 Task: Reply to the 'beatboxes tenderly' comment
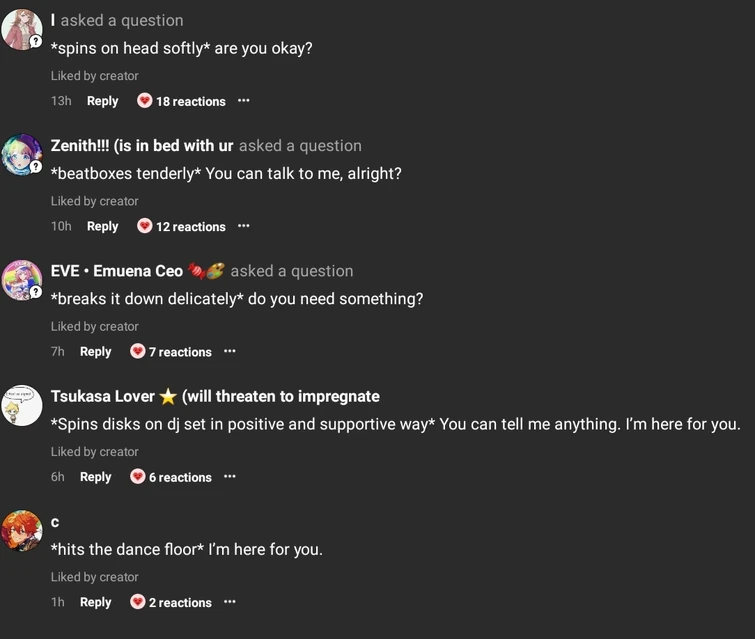(102, 226)
